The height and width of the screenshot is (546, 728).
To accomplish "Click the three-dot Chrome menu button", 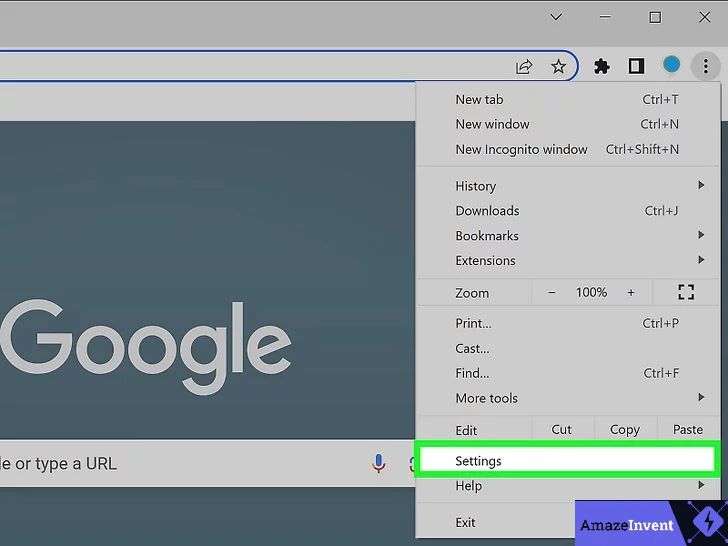I will [x=705, y=66].
